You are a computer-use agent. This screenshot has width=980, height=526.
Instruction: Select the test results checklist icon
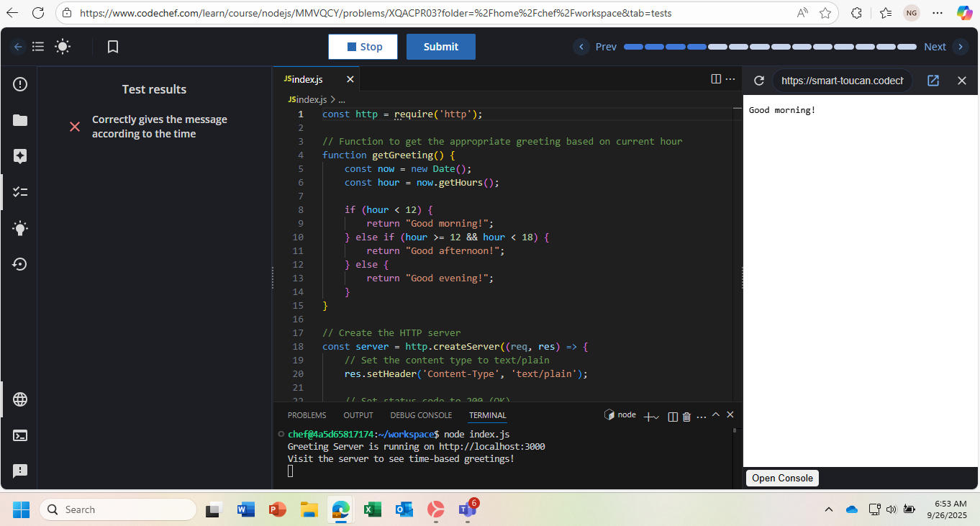(x=20, y=192)
